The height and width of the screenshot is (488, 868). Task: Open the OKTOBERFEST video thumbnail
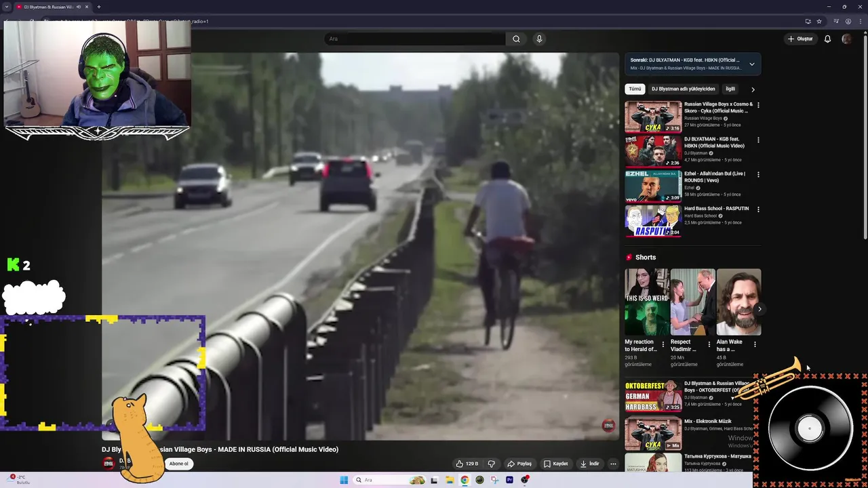tap(653, 395)
